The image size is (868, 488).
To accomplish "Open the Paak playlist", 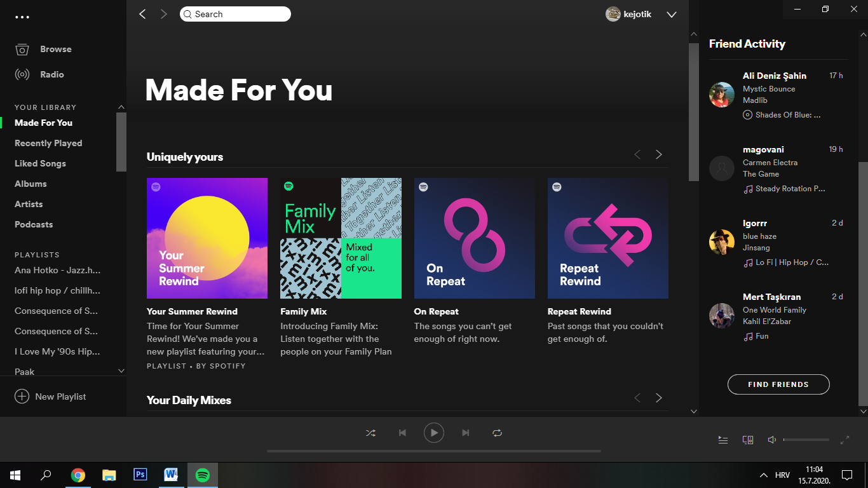I will click(x=25, y=372).
